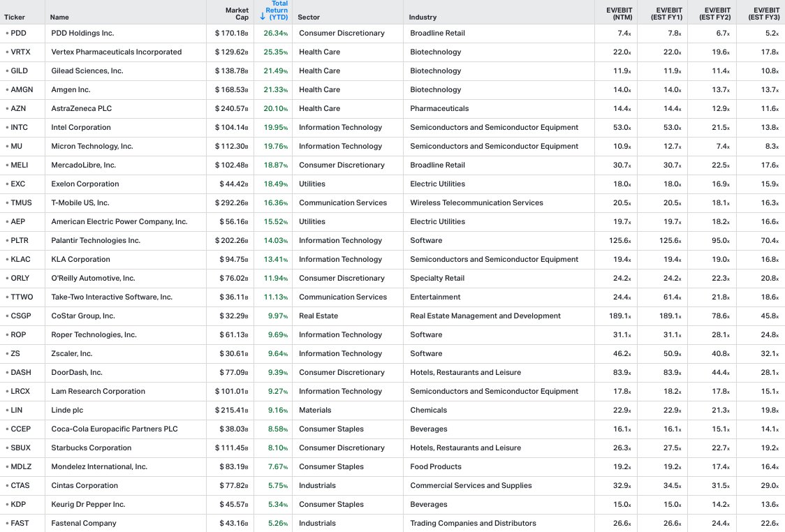Select Cintas Corporation name

[x=85, y=485]
